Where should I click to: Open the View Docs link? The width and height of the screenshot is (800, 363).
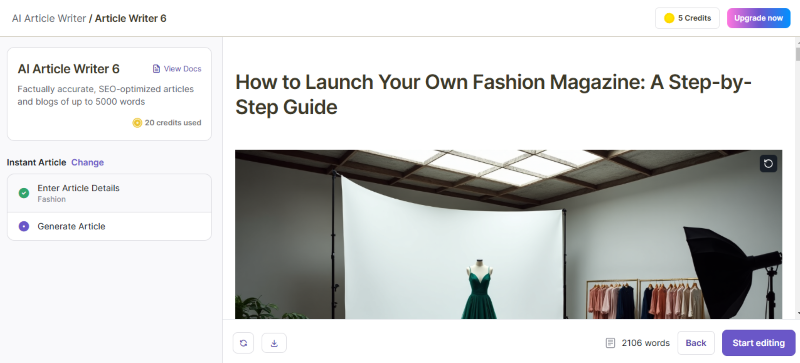[177, 69]
